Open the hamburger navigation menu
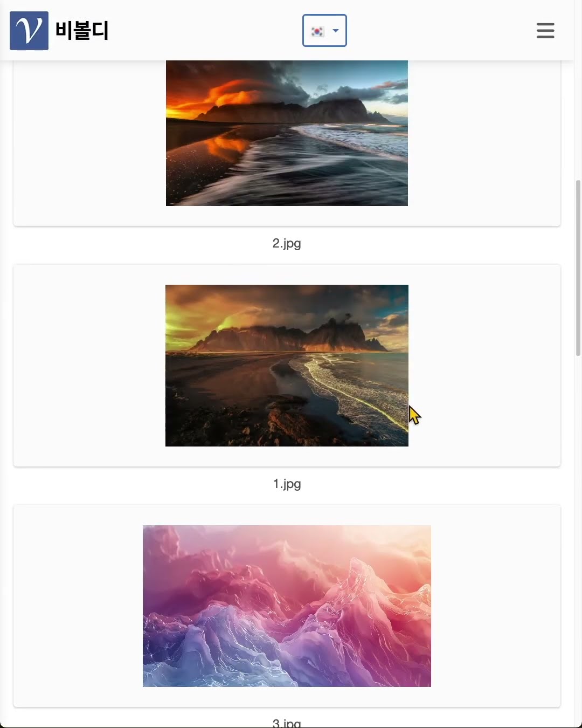 [x=545, y=31]
